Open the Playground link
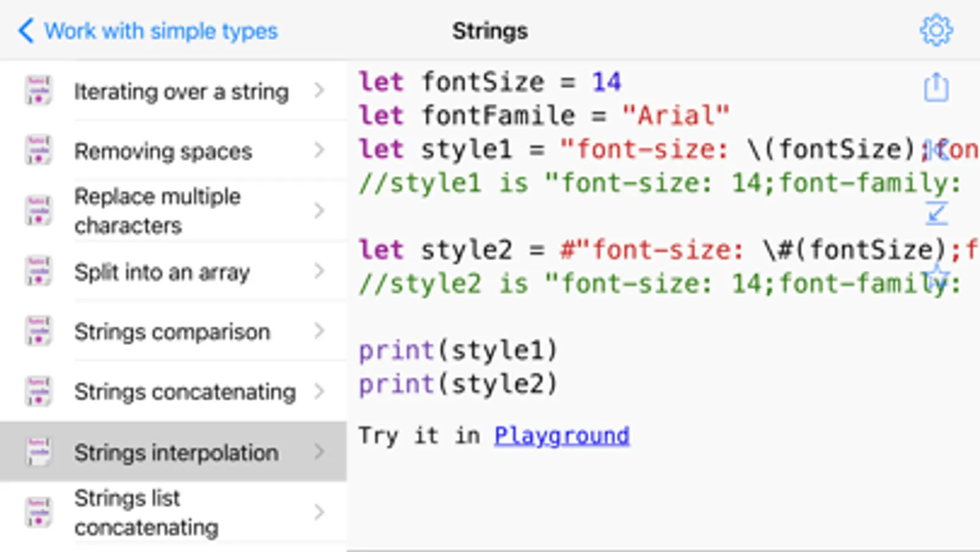 561,435
